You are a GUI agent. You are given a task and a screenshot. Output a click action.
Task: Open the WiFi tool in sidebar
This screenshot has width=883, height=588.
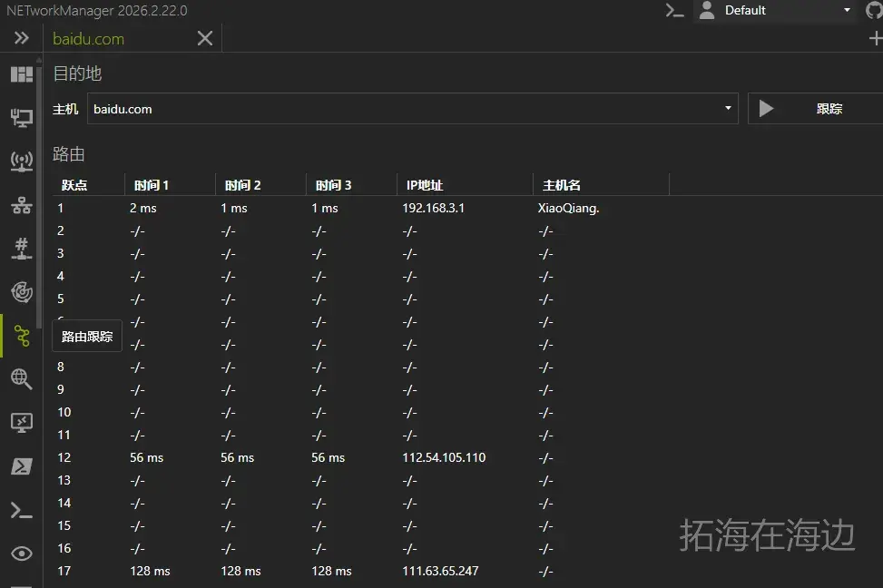point(22,162)
